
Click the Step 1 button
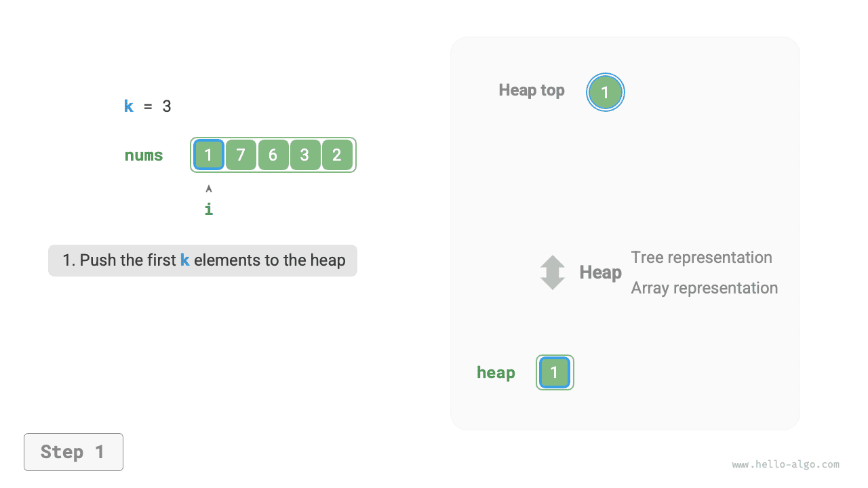pyautogui.click(x=73, y=452)
